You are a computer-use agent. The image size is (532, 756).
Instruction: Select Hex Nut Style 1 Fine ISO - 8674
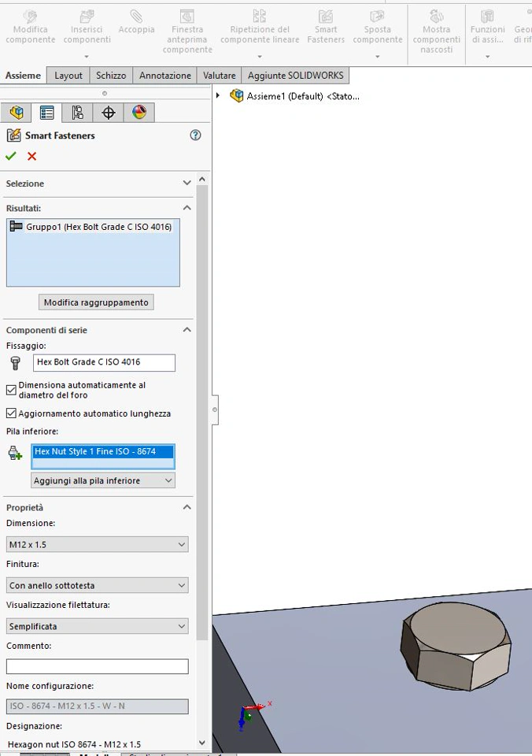pos(102,452)
